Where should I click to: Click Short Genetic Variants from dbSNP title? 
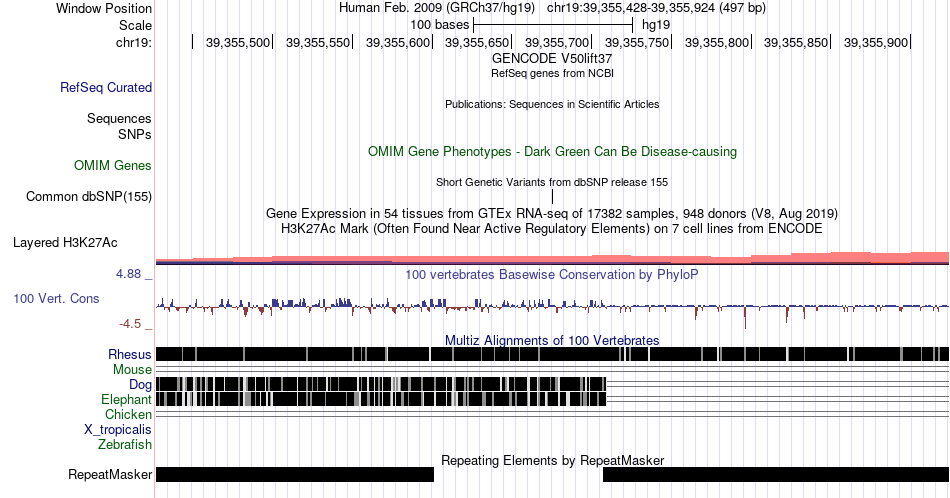tap(552, 182)
